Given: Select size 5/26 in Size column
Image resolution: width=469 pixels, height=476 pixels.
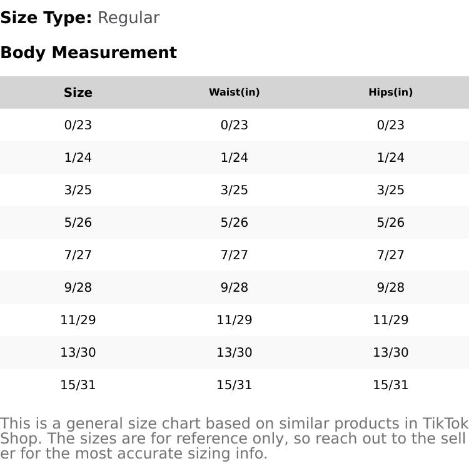Looking at the screenshot, I should coord(78,222).
